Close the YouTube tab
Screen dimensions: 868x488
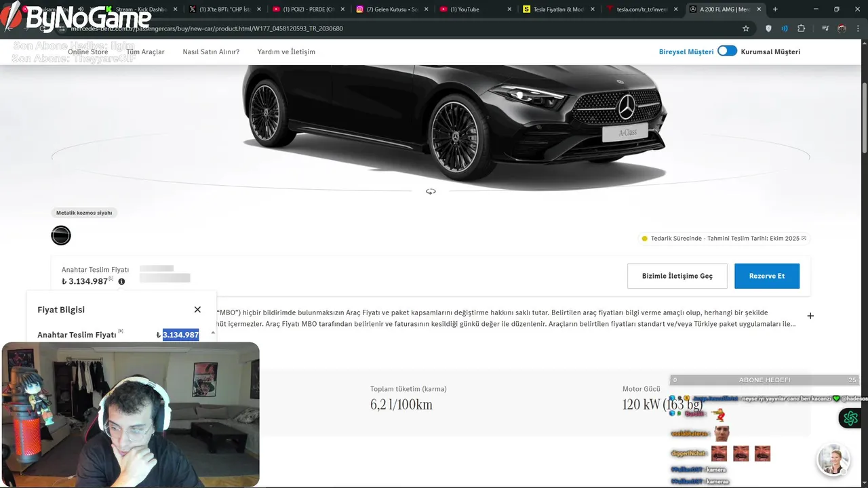click(509, 9)
